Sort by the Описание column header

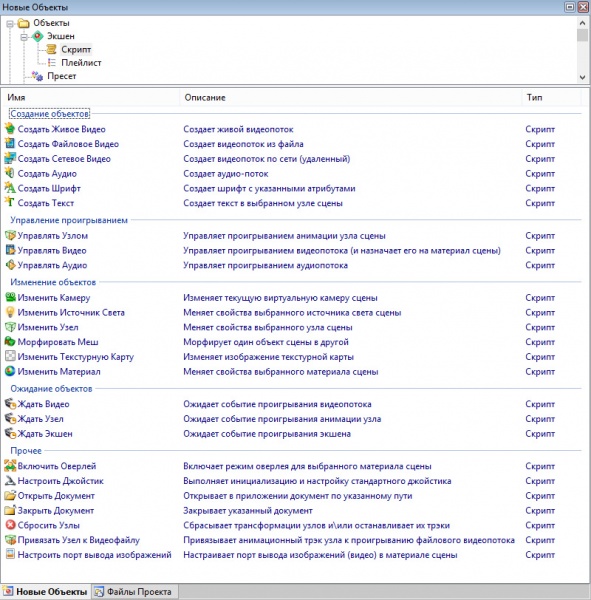[350, 98]
